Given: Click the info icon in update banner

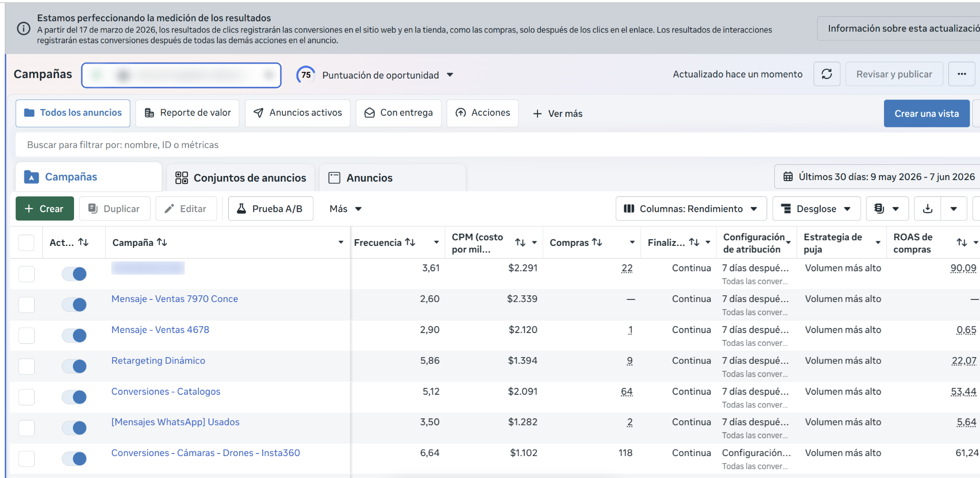Looking at the screenshot, I should pos(23,29).
